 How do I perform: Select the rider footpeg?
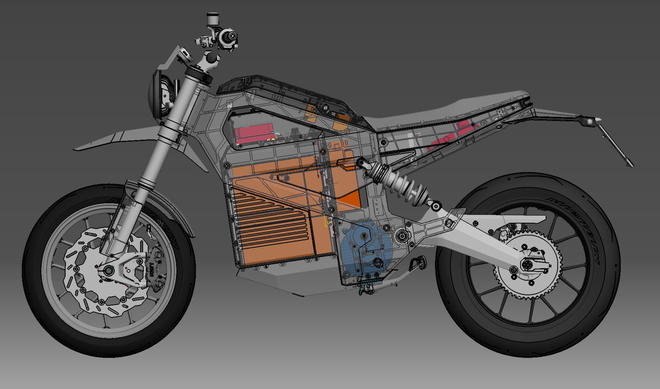pos(418,264)
